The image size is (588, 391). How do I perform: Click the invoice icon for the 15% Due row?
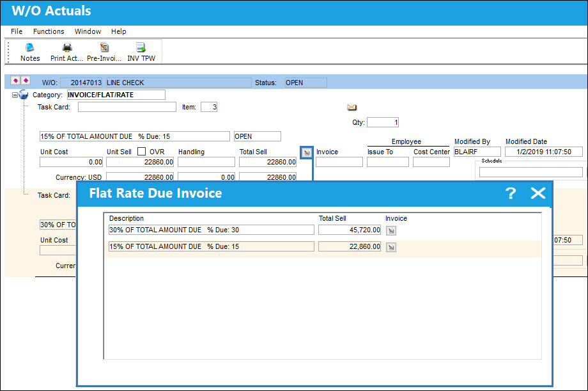point(391,247)
